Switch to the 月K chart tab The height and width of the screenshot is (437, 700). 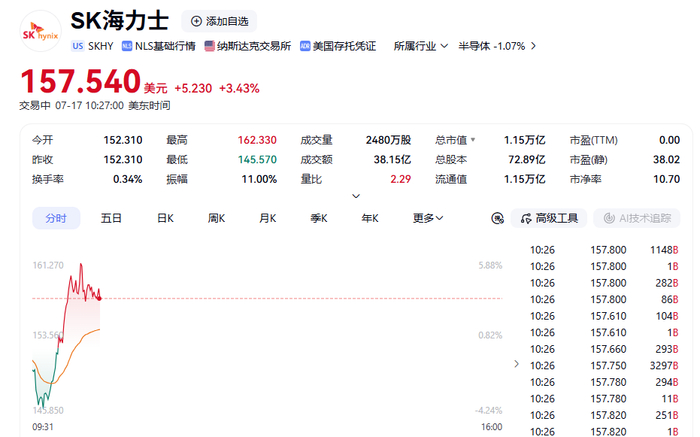click(x=268, y=218)
